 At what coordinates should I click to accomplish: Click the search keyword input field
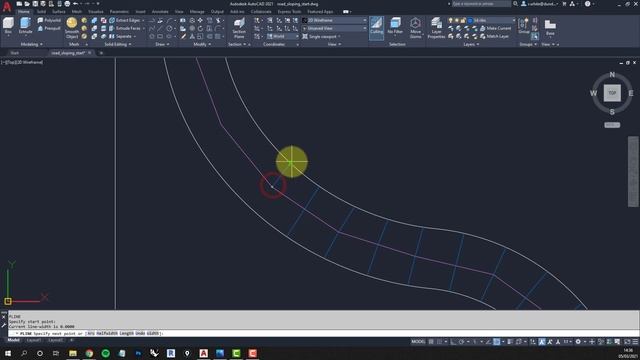point(481,4)
